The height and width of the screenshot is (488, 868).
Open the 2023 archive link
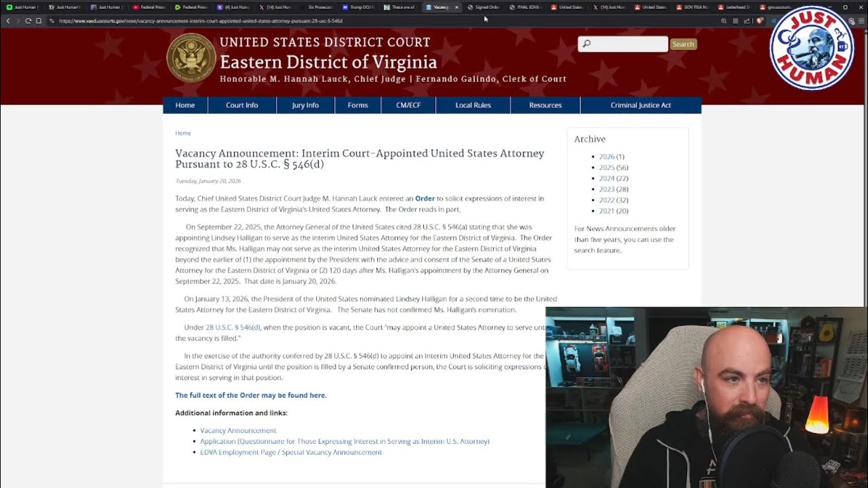click(606, 189)
